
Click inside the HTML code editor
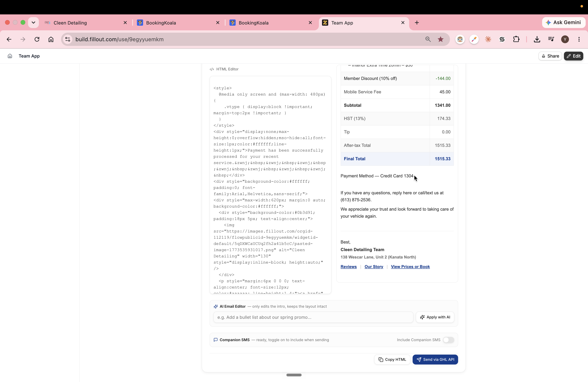click(x=270, y=185)
